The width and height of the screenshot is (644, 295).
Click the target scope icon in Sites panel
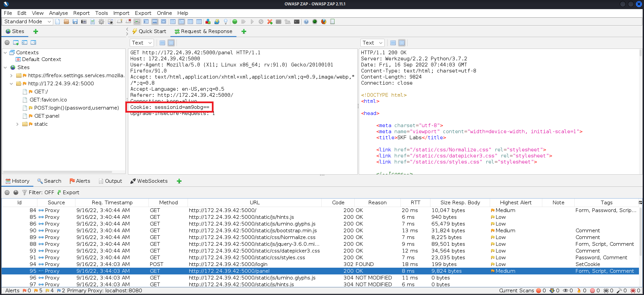tap(7, 42)
